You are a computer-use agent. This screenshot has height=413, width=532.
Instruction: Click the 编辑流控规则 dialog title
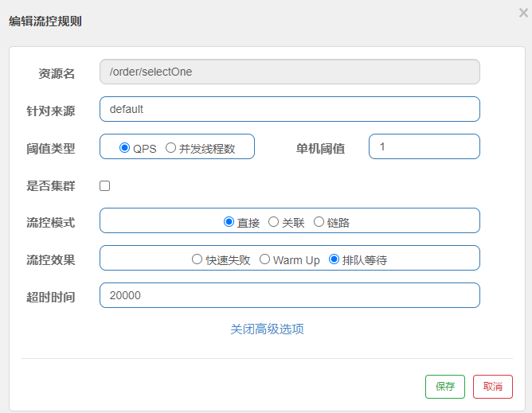45,21
